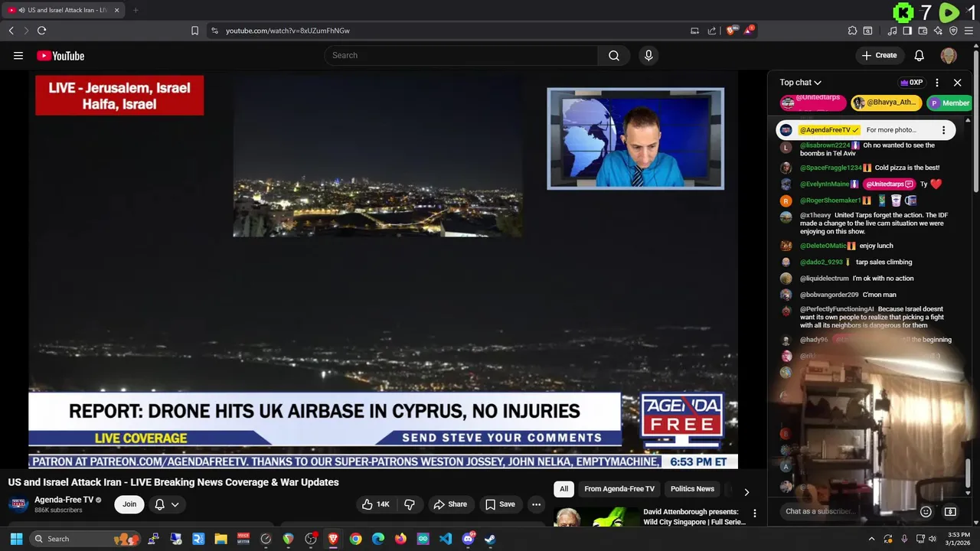
Task: Show hidden system tray icons
Action: coord(871,539)
